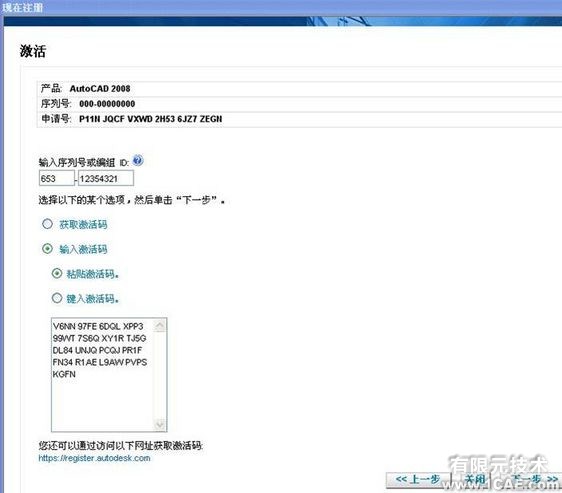
Task: Open the register.autodesk.com link
Action: tap(94, 458)
